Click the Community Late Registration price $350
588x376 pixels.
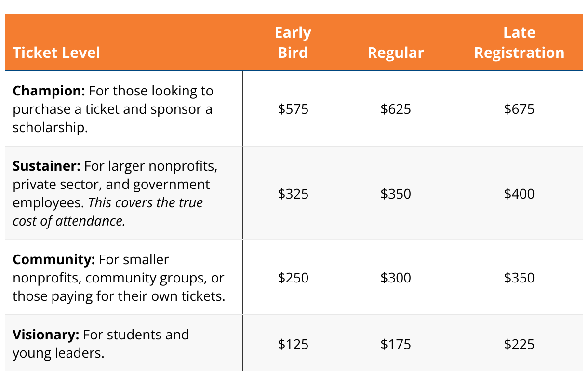(x=519, y=278)
